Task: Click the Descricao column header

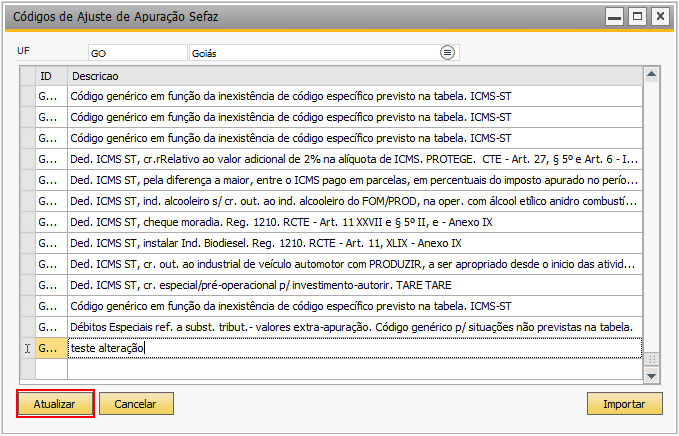Action: [355, 76]
